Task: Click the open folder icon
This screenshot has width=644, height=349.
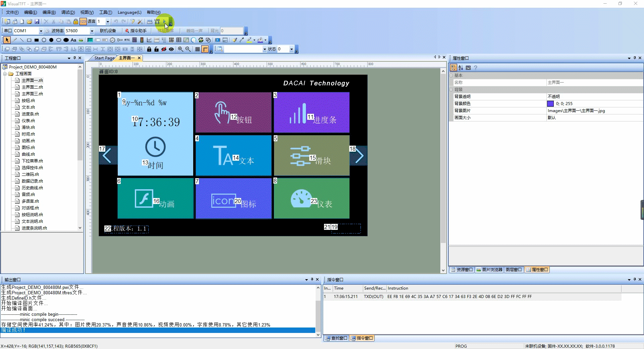Action: (x=30, y=21)
